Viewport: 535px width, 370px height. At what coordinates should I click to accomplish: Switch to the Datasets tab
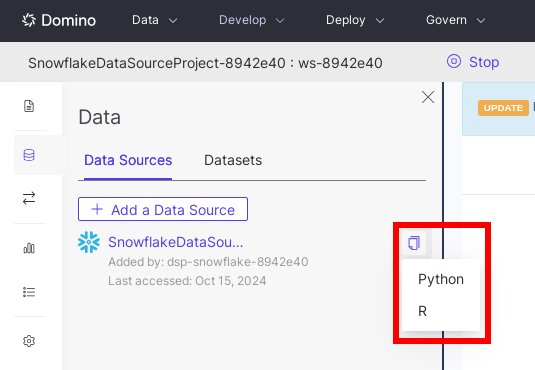point(233,160)
